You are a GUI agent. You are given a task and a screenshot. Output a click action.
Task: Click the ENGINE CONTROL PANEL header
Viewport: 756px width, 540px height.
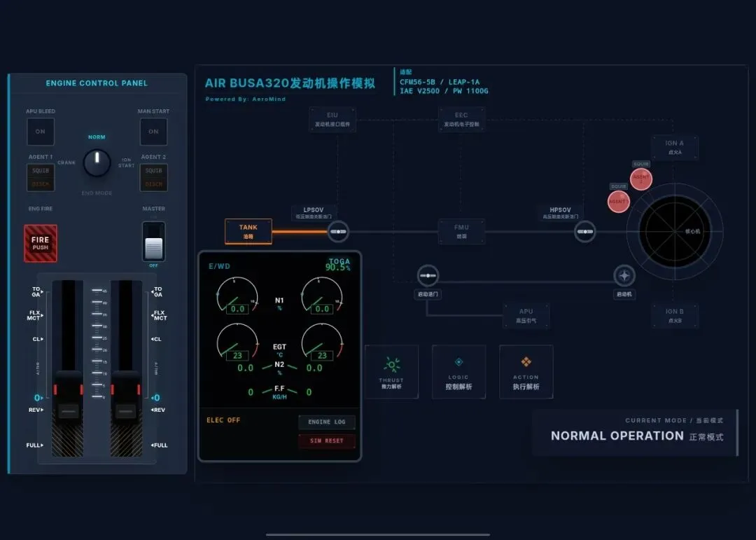pyautogui.click(x=97, y=83)
